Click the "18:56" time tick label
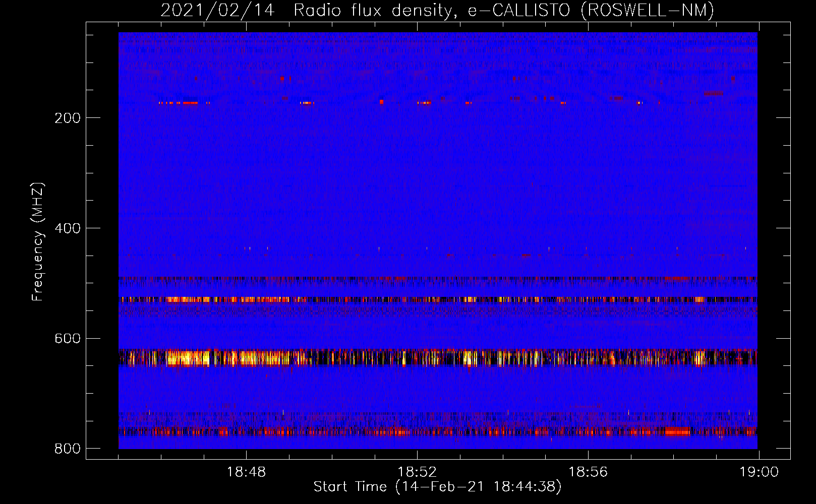 [x=588, y=472]
